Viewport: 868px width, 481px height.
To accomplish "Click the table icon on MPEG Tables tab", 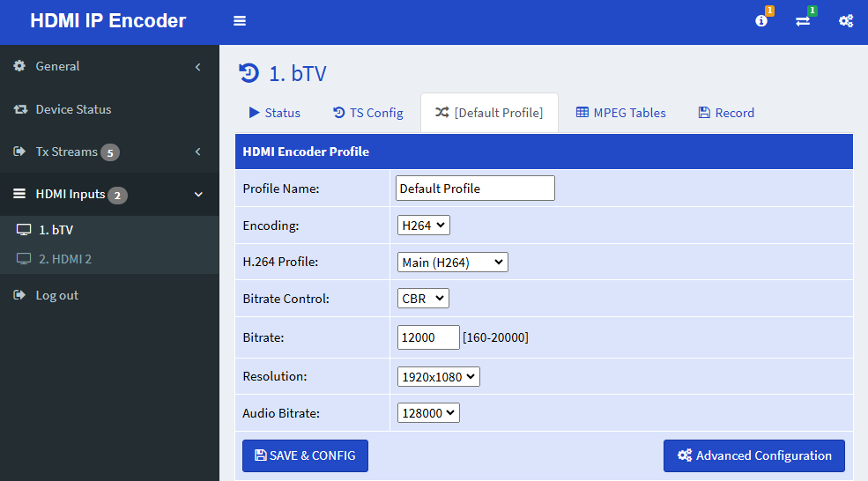I will tap(582, 113).
